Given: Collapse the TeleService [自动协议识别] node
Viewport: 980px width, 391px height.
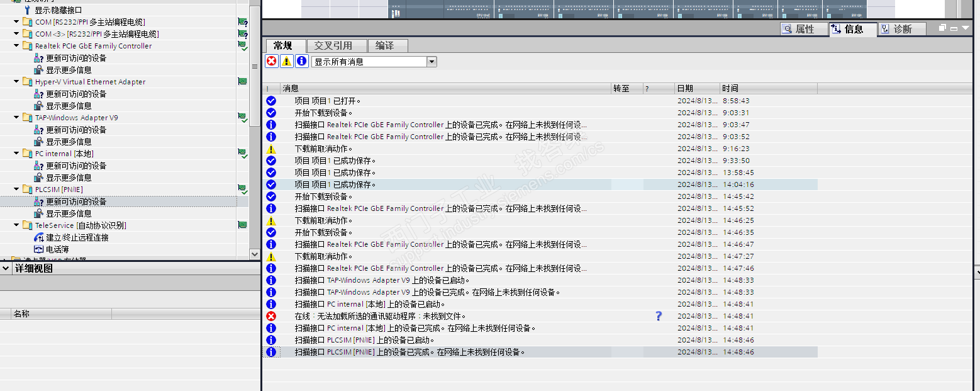Looking at the screenshot, I should (x=16, y=225).
